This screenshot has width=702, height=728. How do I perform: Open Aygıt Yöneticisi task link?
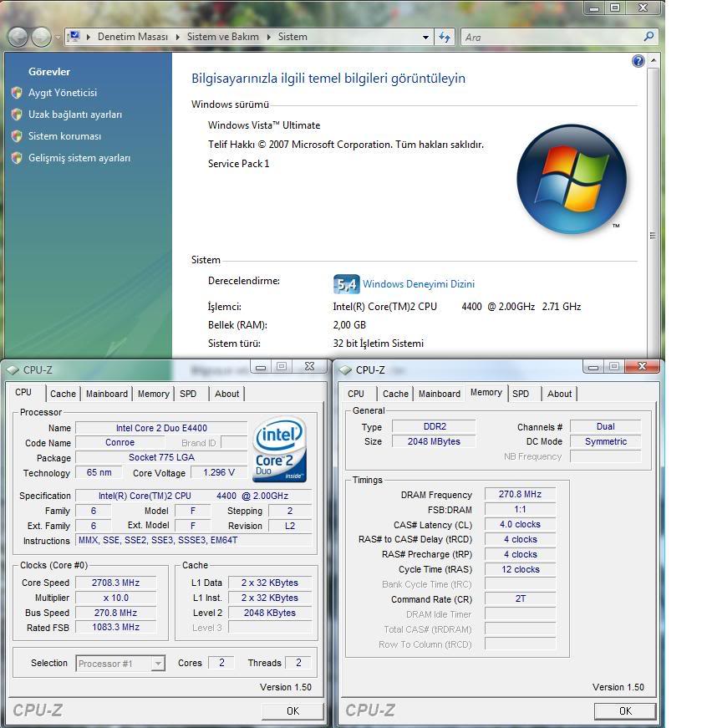point(63,93)
